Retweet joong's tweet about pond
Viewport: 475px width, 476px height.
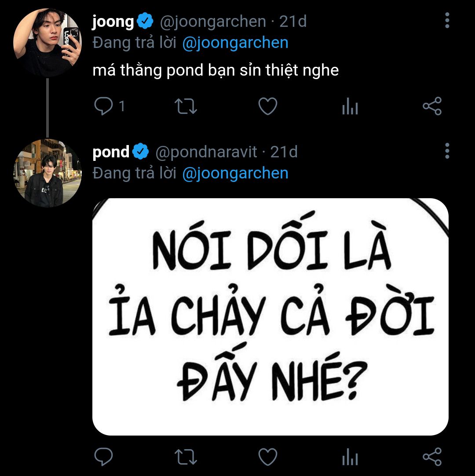tap(186, 106)
